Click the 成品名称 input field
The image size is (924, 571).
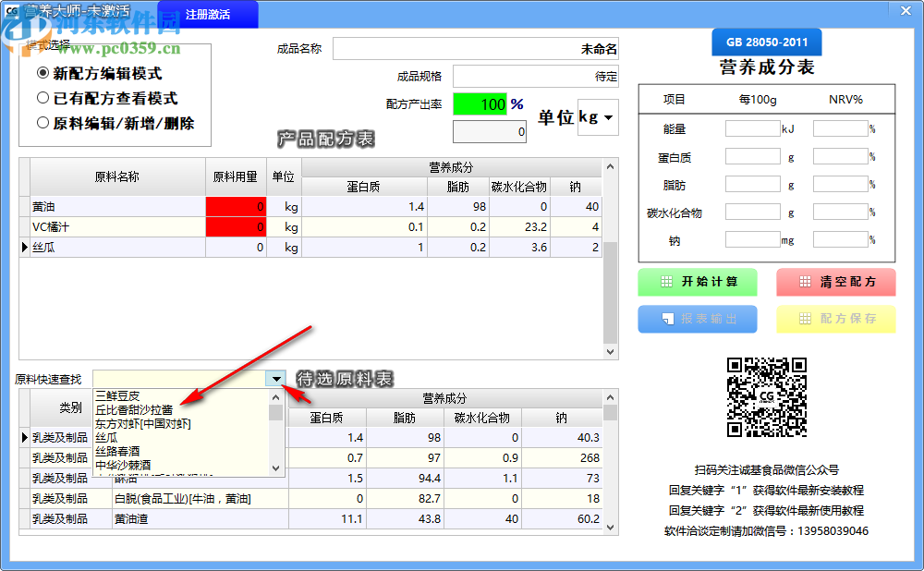tap(476, 49)
